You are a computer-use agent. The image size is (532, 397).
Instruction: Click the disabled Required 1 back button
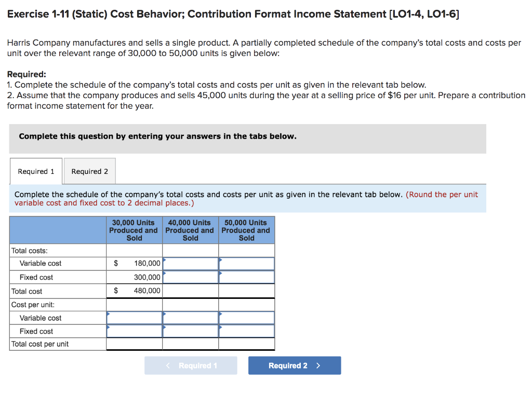click(191, 365)
